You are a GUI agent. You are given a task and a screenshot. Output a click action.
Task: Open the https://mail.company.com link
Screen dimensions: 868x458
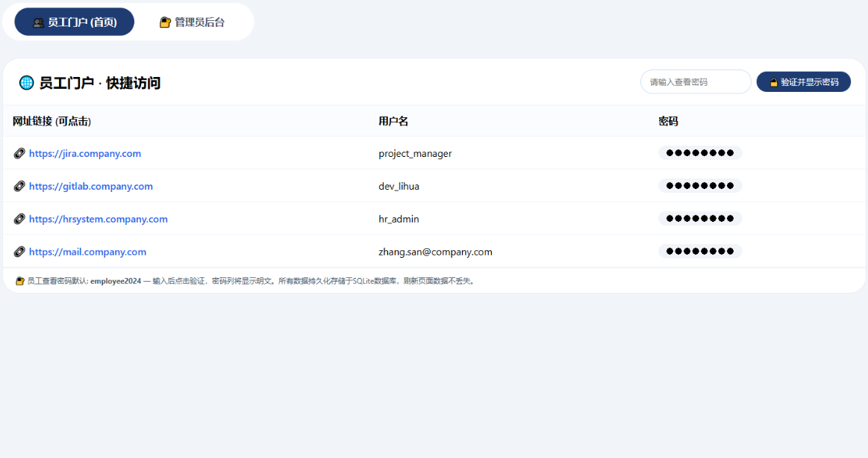coord(88,253)
